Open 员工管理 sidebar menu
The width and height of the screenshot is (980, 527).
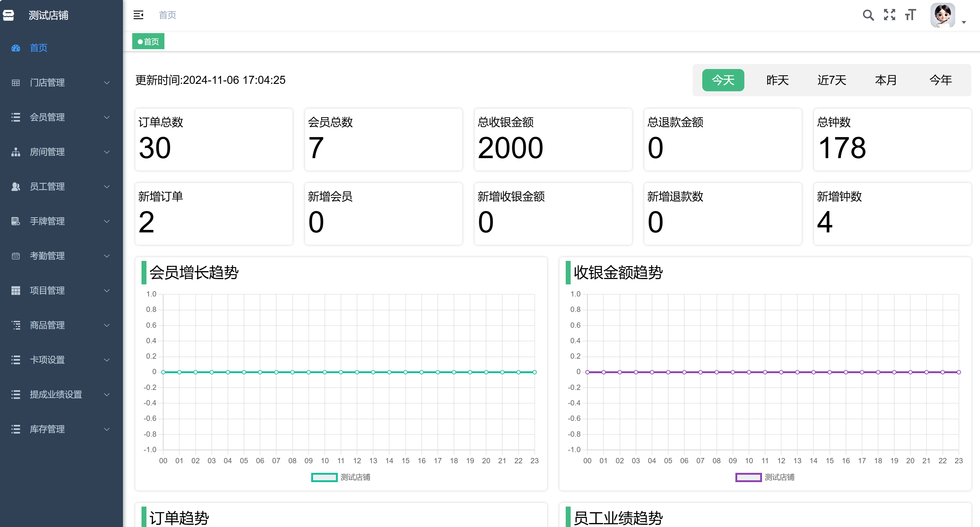tap(61, 186)
